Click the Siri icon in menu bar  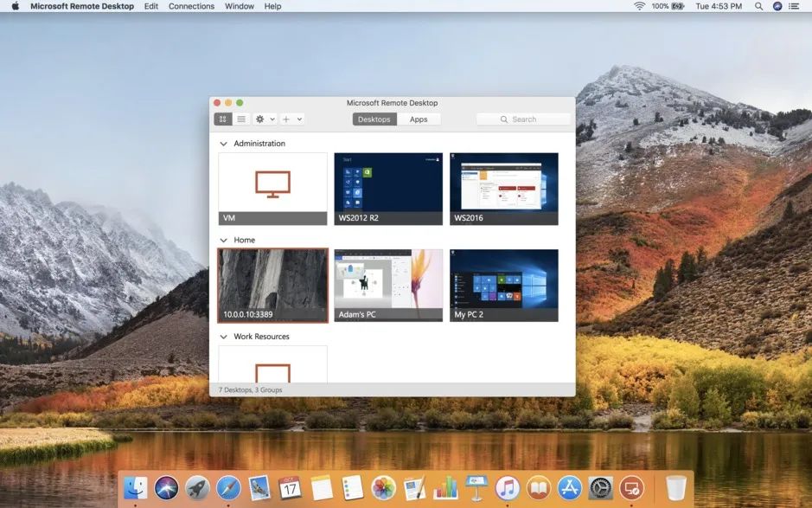coord(777,6)
